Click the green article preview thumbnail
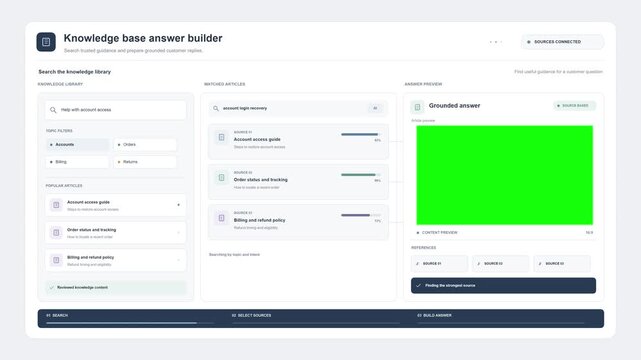The image size is (641, 360). (504, 175)
